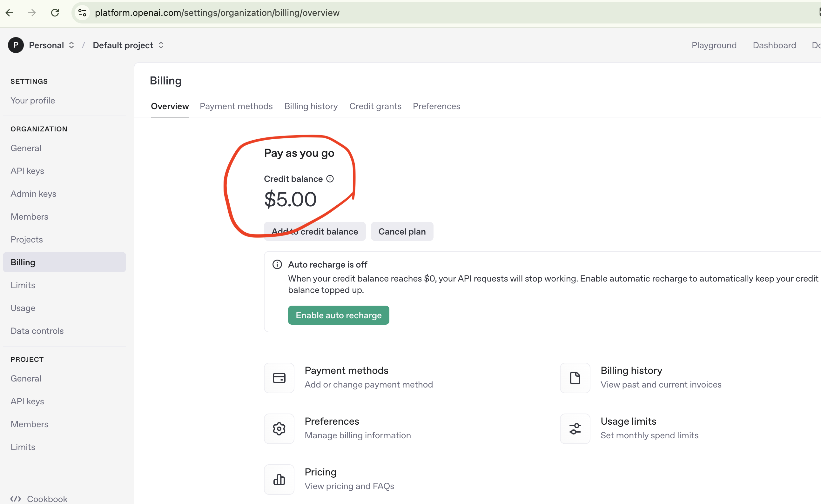Image resolution: width=821 pixels, height=504 pixels.
Task: Click the site information icon in address bar
Action: [82, 13]
